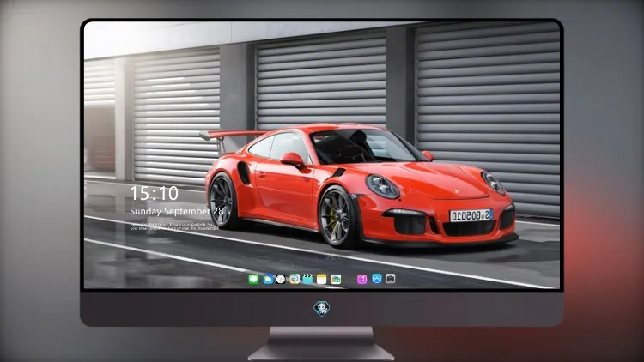
Task: Open the Weather app in the dock
Action: (x=268, y=280)
